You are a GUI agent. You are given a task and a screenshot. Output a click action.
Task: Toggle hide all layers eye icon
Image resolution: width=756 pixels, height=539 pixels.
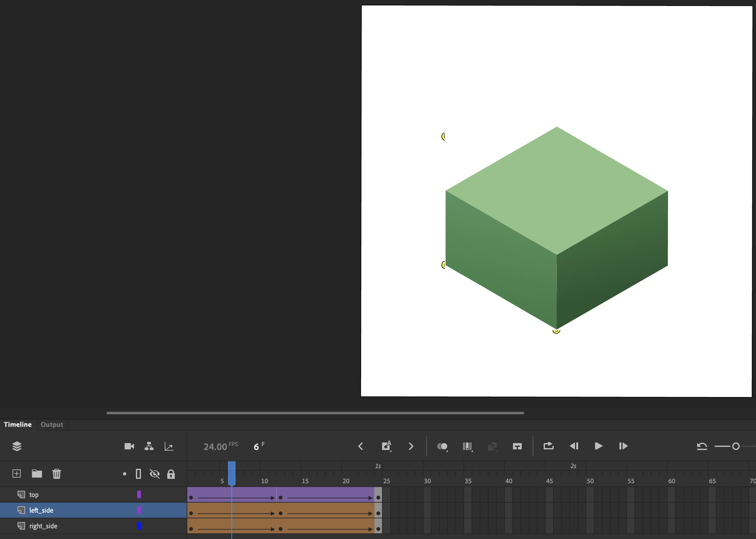click(x=155, y=474)
